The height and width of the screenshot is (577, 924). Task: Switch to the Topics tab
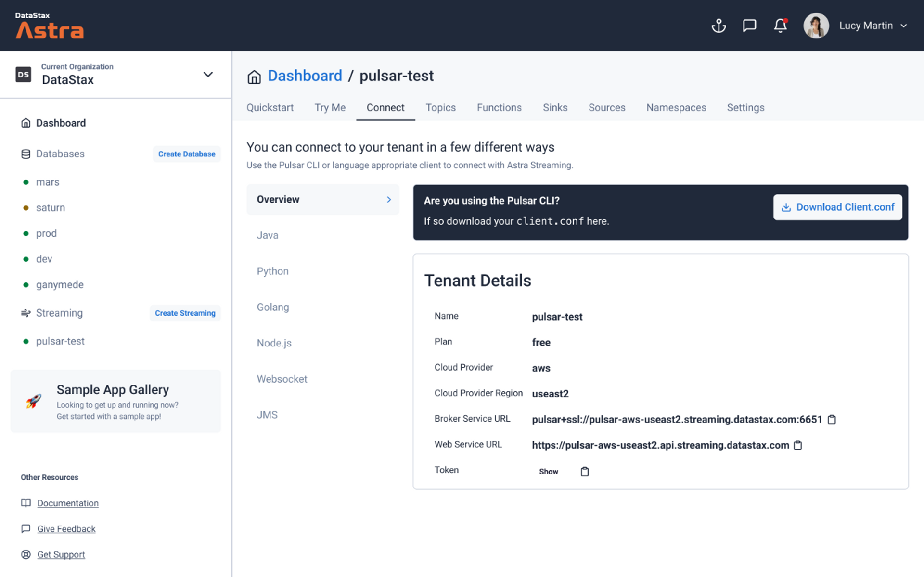[440, 107]
